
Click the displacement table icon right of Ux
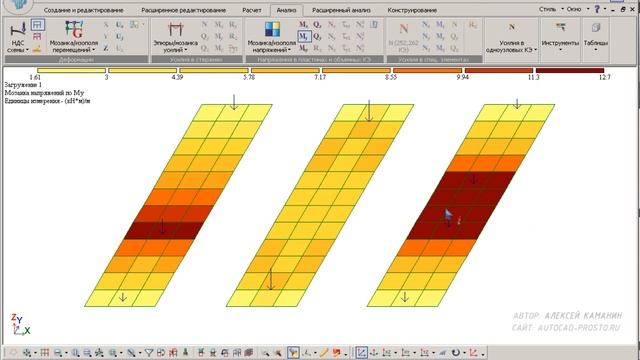[x=134, y=24]
